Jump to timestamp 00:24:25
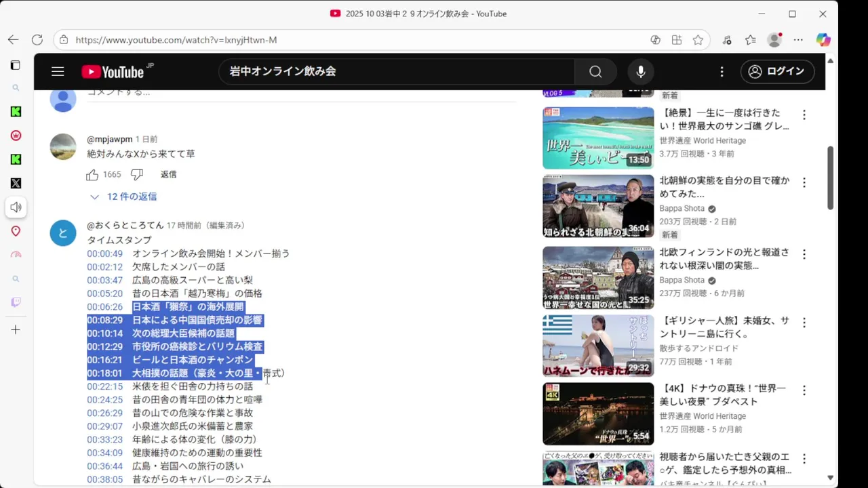 tap(104, 400)
